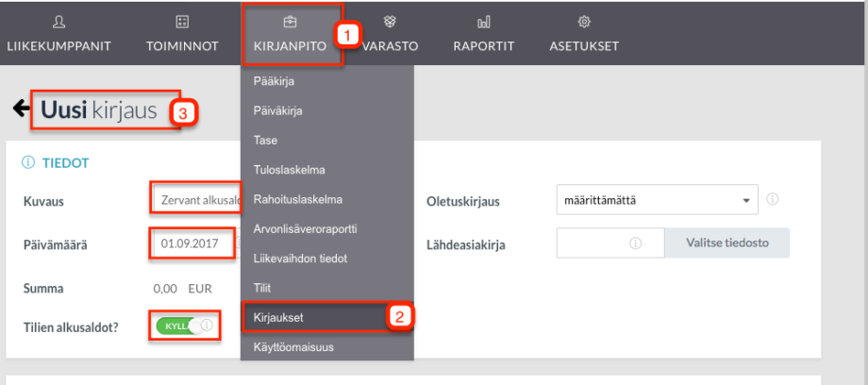Open the Varasto navigation item
The width and height of the screenshot is (868, 385).
point(391,34)
